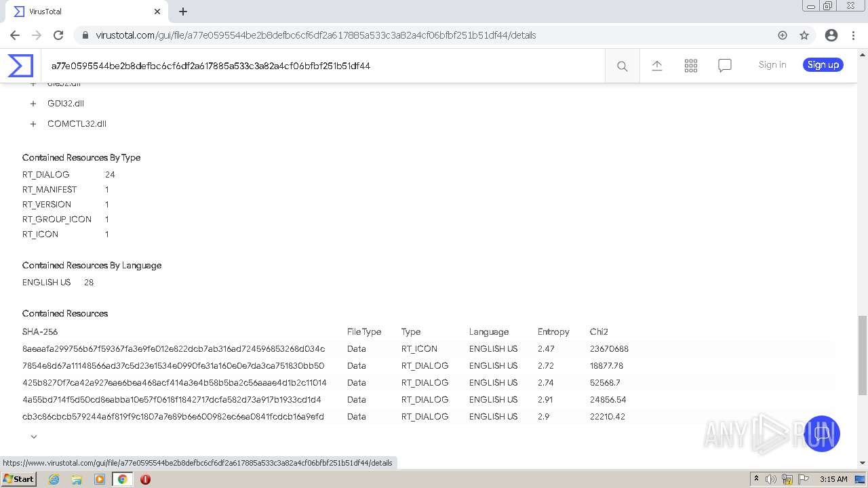Viewport: 868px width, 488px height.
Task: Click the add-to-desktop plus icon in address bar
Action: [x=783, y=35]
